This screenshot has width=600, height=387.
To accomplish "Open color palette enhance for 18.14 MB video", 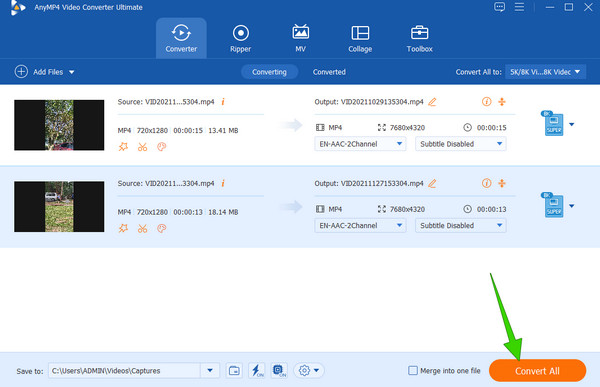I will (161, 229).
